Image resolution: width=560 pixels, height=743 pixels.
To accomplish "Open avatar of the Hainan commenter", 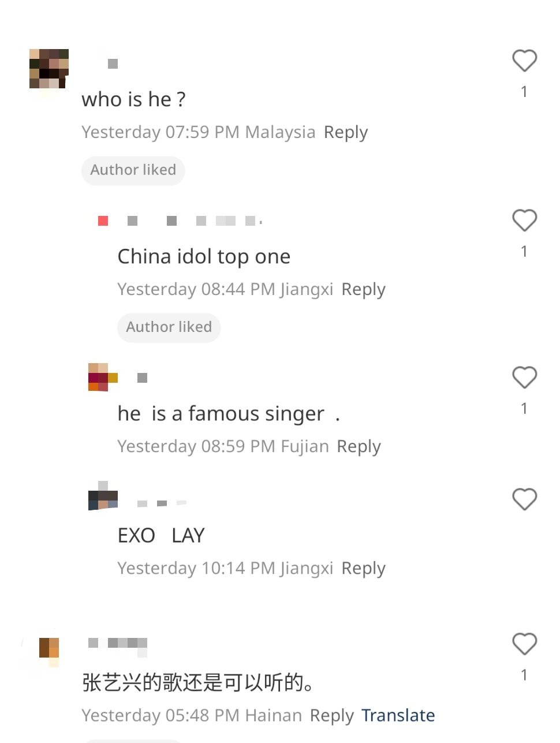I will [x=49, y=652].
